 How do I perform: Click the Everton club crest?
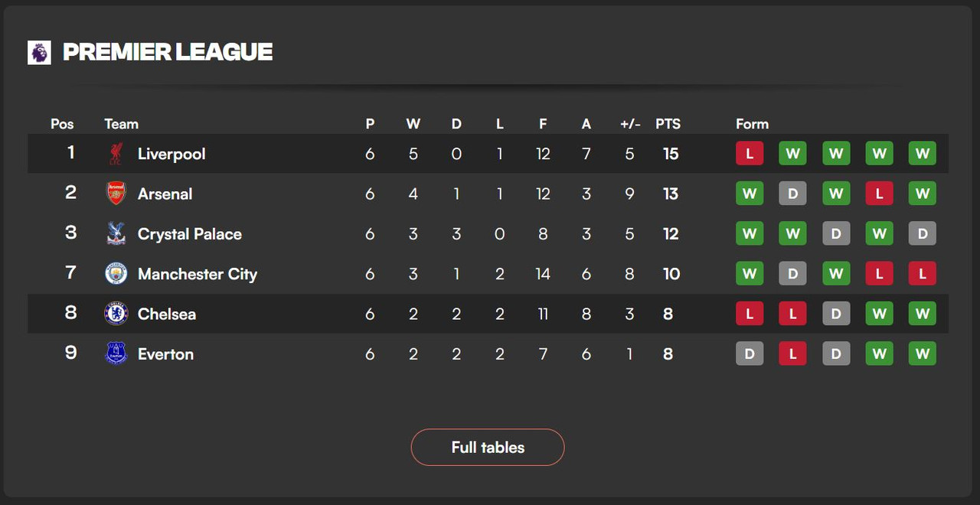[x=116, y=353]
